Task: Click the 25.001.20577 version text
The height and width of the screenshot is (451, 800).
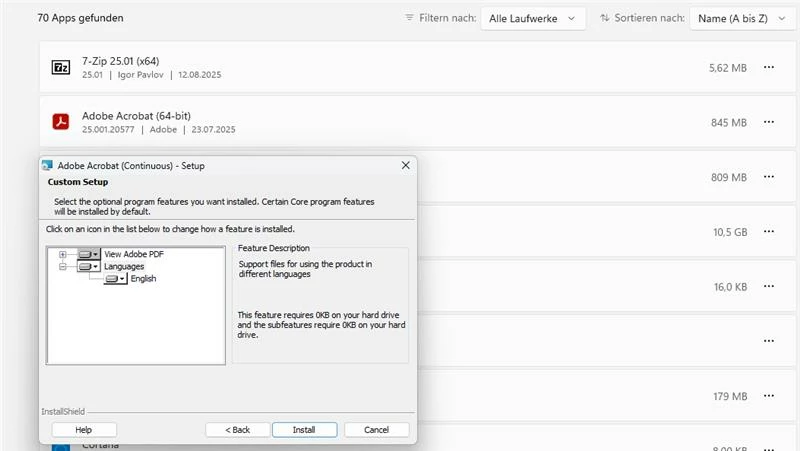Action: tap(108, 130)
